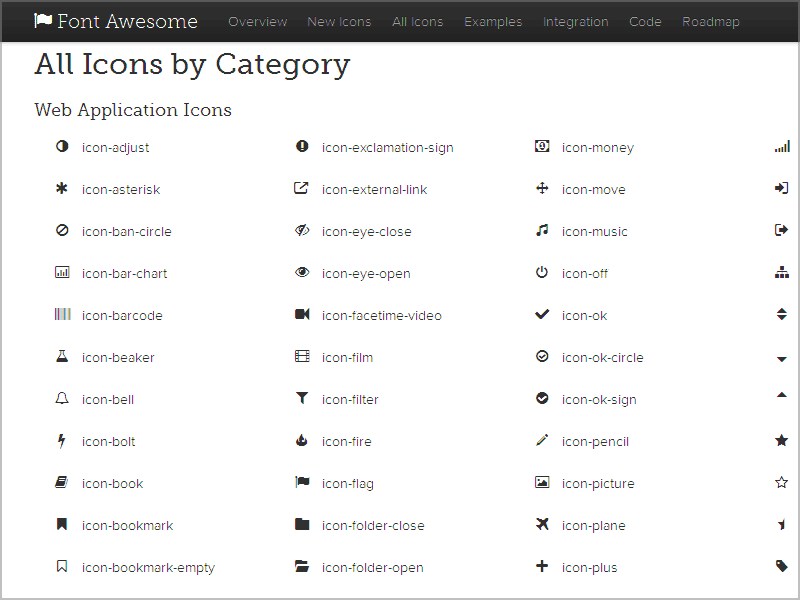The image size is (800, 600).
Task: Open the All Icons navigation item
Action: pyautogui.click(x=417, y=21)
